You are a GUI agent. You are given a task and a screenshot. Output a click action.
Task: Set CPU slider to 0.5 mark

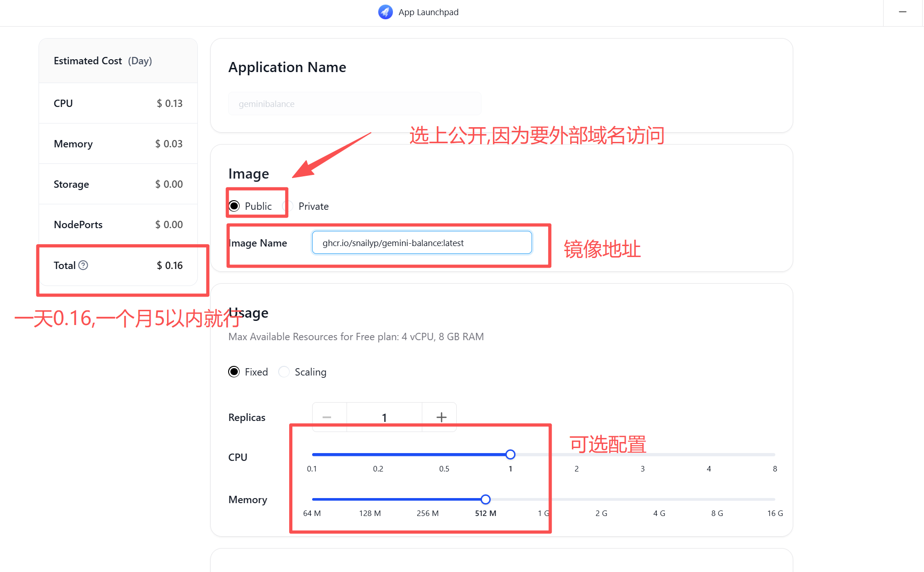pos(444,454)
